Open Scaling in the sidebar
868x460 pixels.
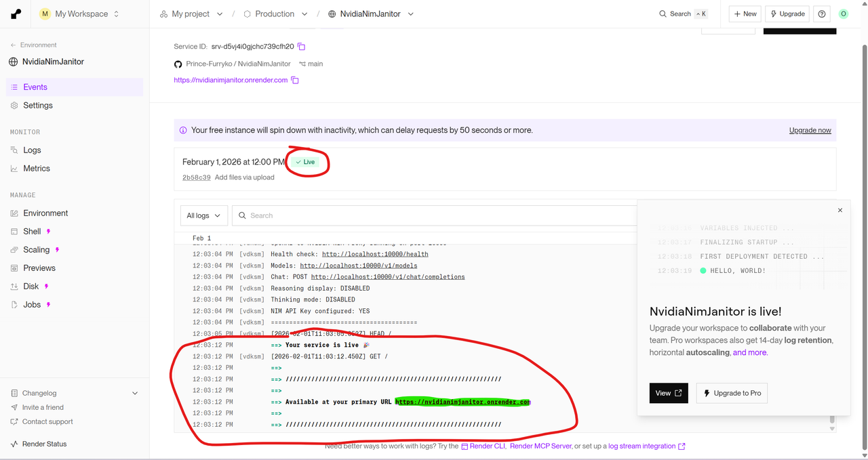[x=75, y=250]
